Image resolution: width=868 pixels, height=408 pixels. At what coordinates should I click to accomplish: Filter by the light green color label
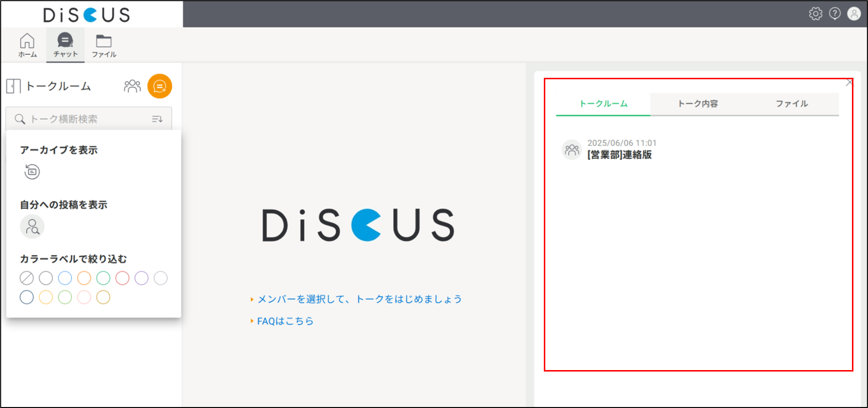[65, 297]
